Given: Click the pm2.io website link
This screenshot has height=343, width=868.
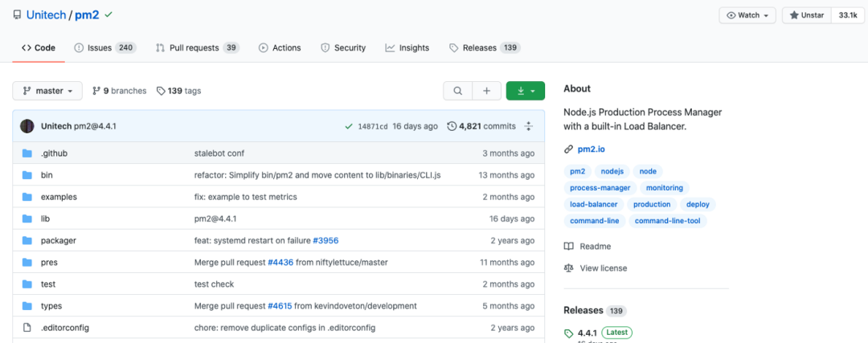Looking at the screenshot, I should point(592,149).
